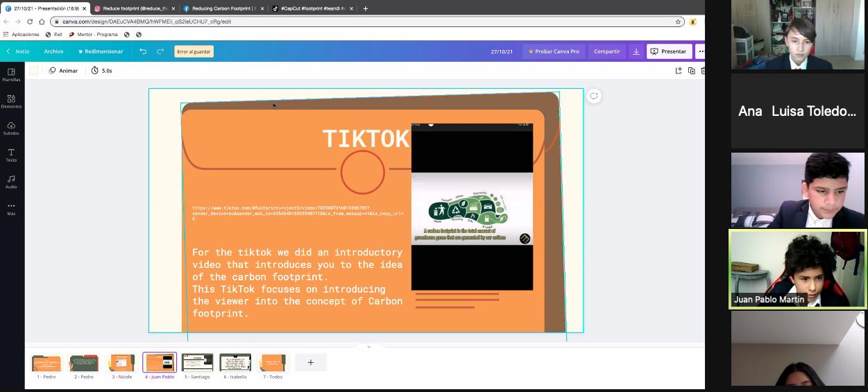Open the Elementos panel in sidebar

point(11,101)
